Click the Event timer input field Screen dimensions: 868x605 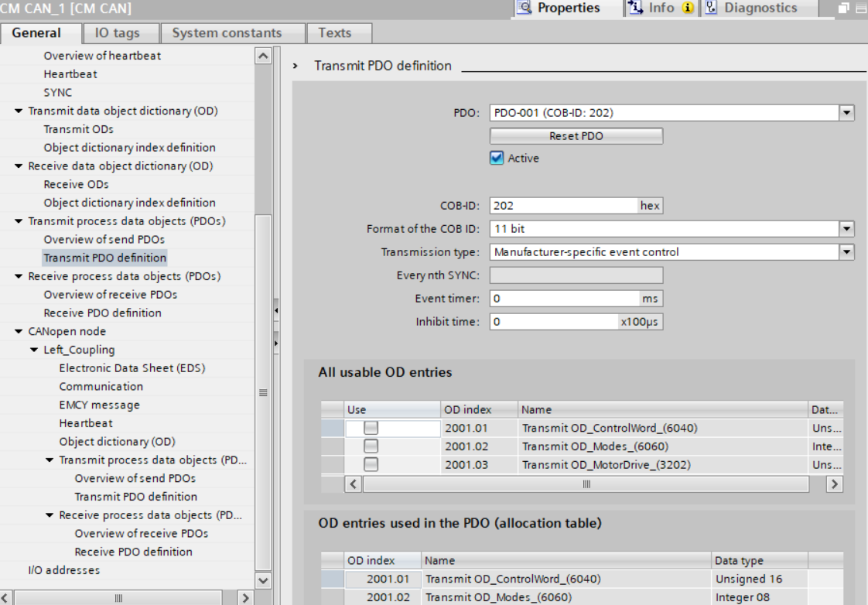(564, 299)
